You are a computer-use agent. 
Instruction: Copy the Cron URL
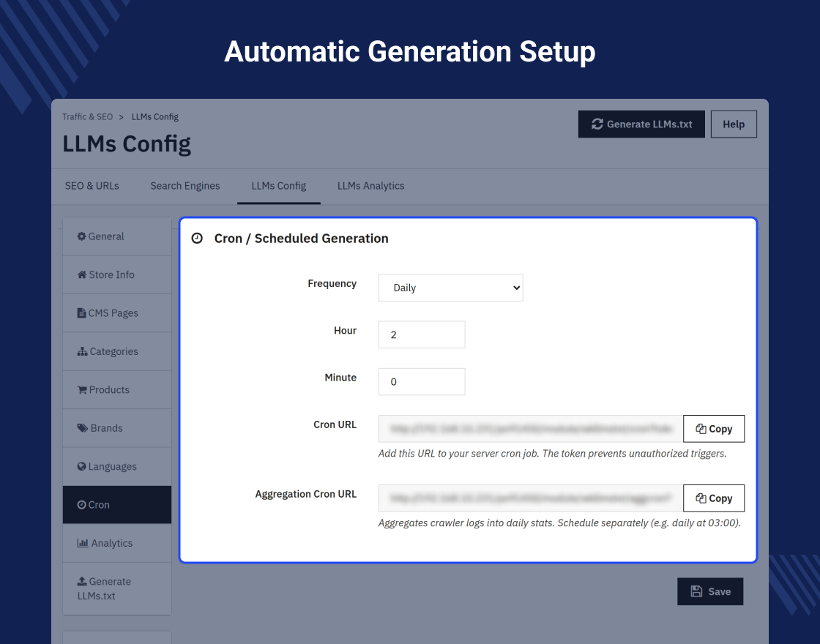tap(714, 429)
